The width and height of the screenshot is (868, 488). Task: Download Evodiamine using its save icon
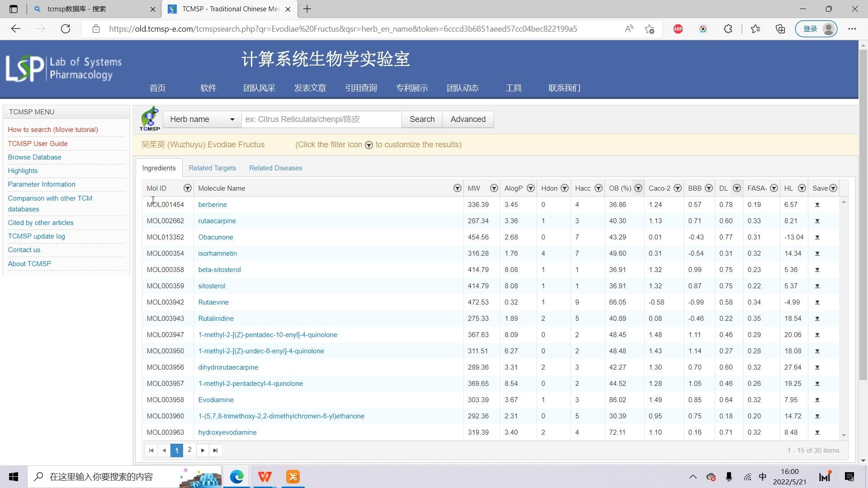coord(817,399)
